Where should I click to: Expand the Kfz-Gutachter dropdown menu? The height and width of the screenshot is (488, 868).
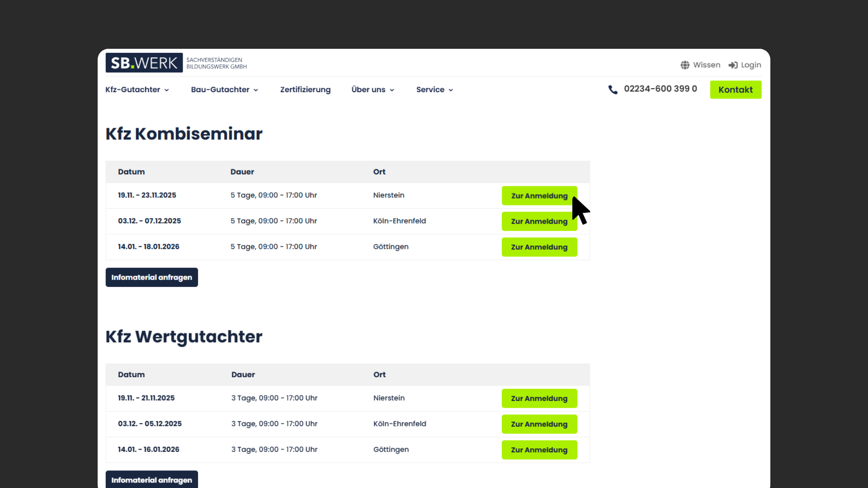(137, 89)
